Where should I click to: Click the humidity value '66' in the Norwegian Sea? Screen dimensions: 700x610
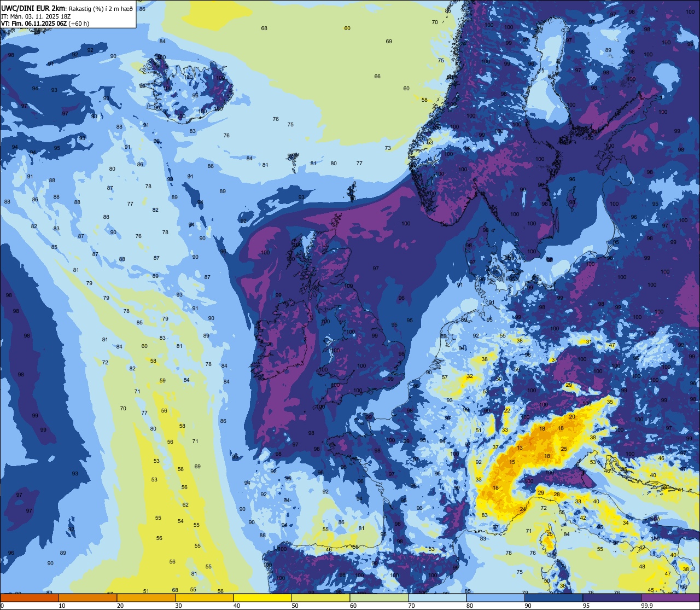[x=377, y=77]
